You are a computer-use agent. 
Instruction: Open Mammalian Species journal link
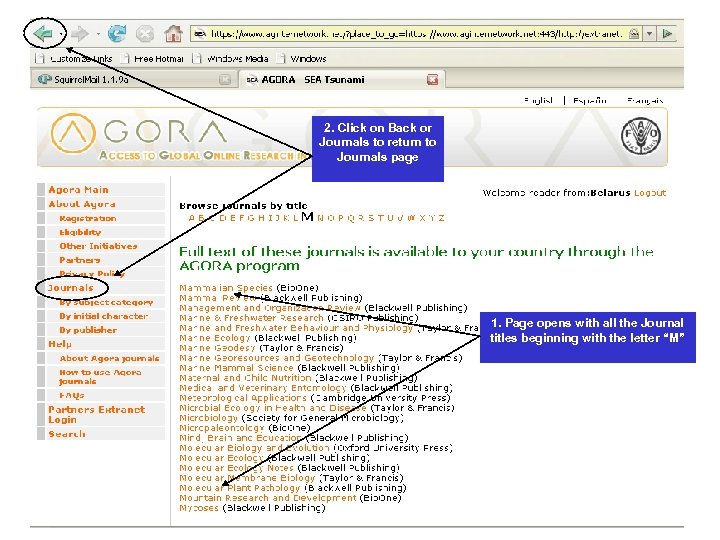click(x=226, y=288)
